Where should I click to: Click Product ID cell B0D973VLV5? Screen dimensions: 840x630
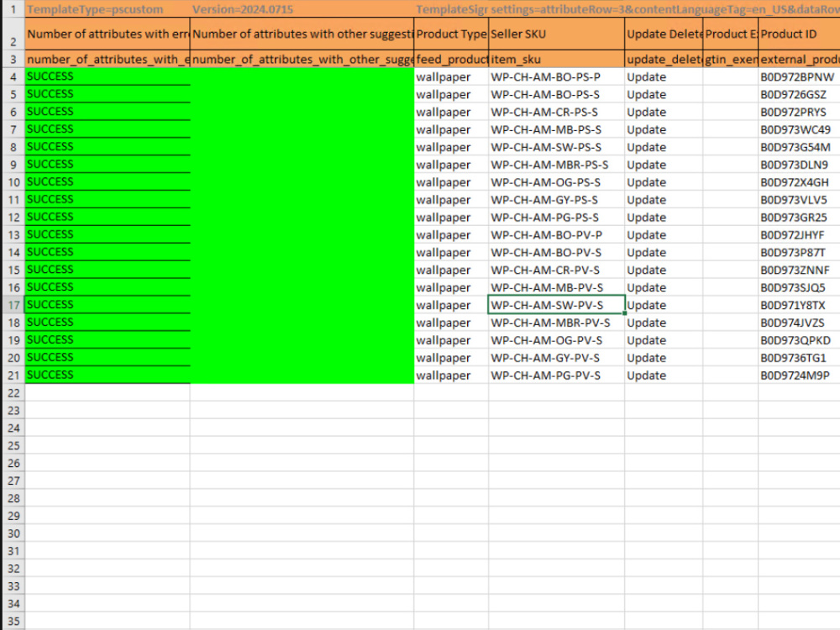(799, 200)
